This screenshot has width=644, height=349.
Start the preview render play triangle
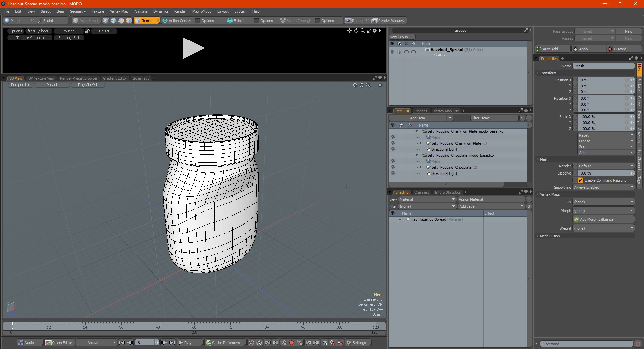click(194, 48)
